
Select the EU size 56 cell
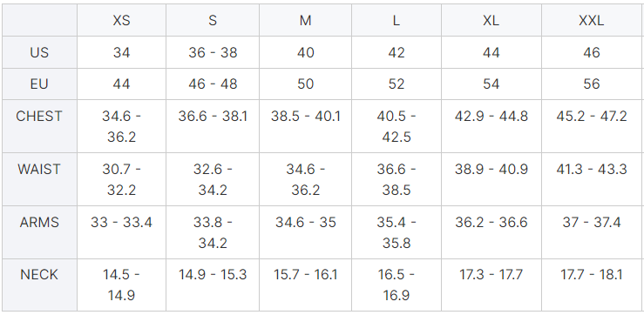tap(591, 84)
